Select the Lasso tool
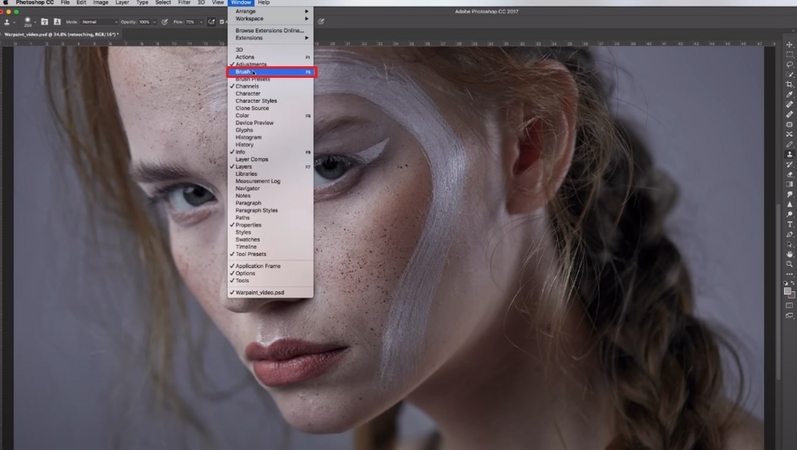 (x=789, y=65)
